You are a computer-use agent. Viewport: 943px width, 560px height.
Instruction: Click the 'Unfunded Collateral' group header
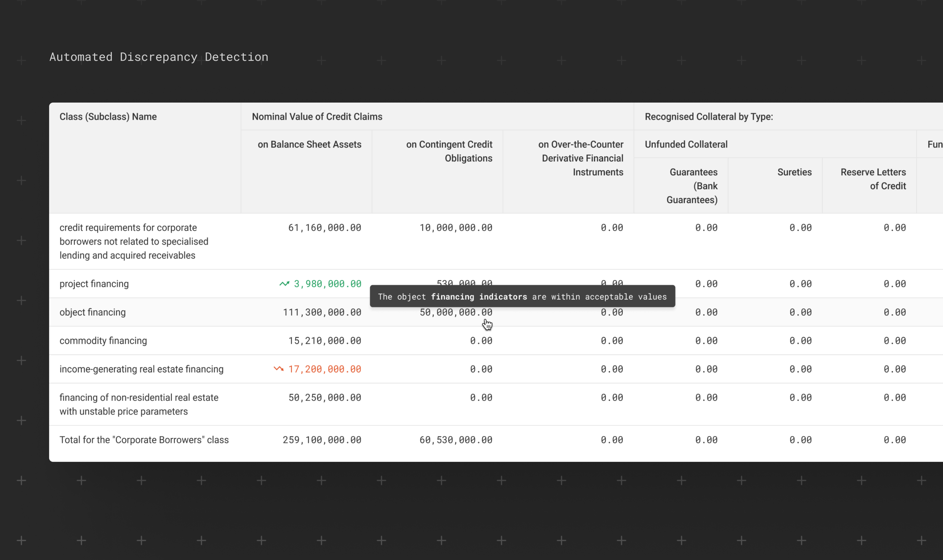[686, 145]
